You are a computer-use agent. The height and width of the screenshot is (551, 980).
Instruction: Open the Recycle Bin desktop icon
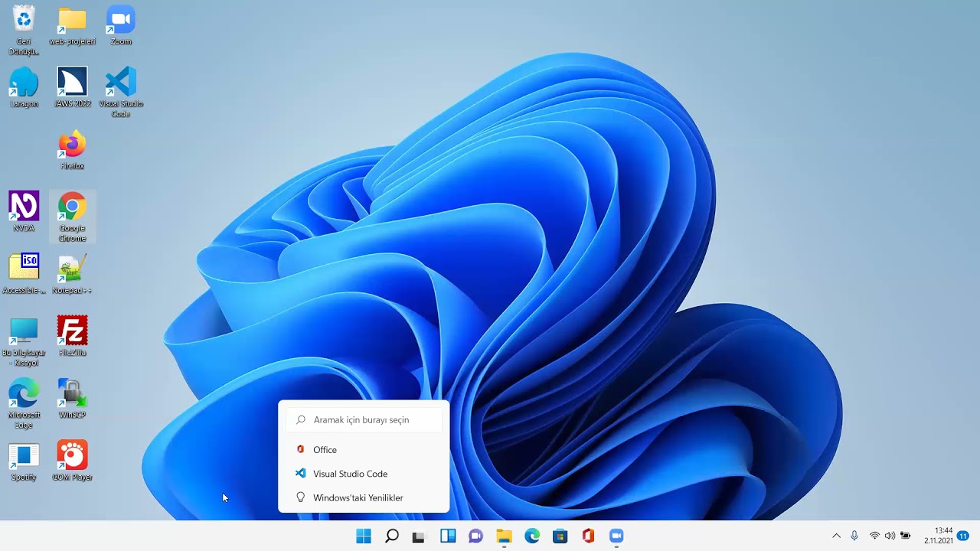[24, 29]
